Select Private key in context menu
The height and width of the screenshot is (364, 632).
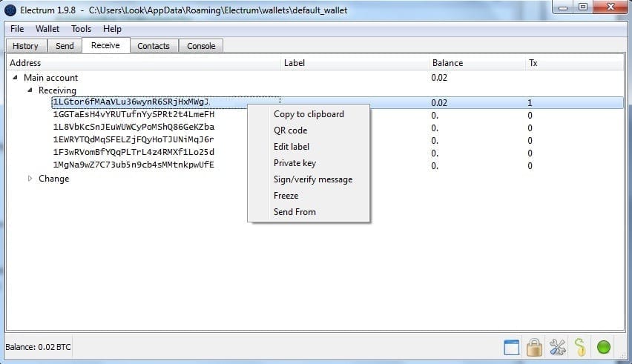pyautogui.click(x=309, y=163)
